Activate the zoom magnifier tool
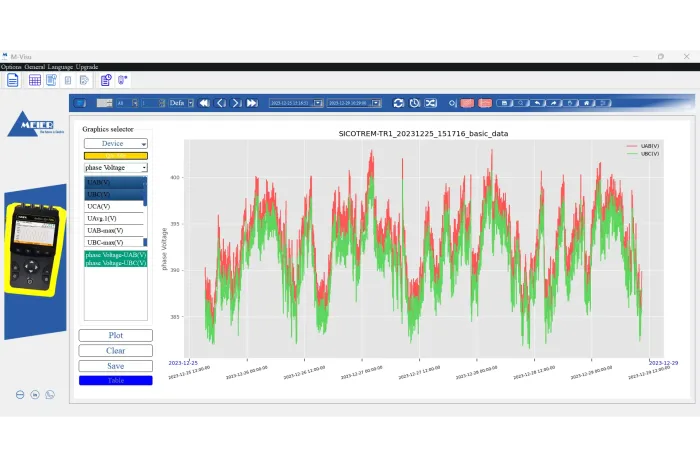This screenshot has height=467, width=700. pyautogui.click(x=521, y=103)
